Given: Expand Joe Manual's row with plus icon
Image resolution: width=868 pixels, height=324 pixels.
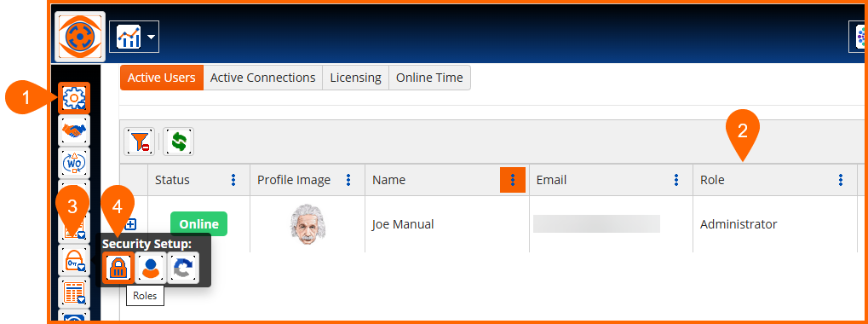Looking at the screenshot, I should pyautogui.click(x=130, y=224).
